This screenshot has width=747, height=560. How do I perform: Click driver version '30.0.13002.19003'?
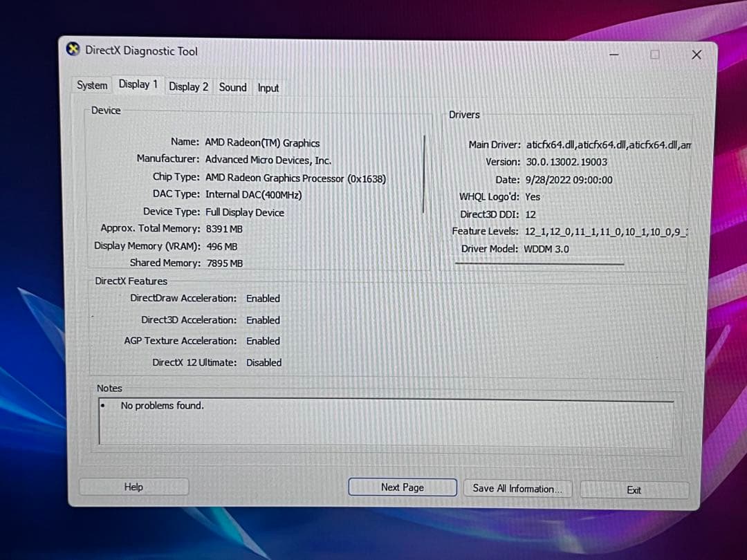tap(566, 162)
